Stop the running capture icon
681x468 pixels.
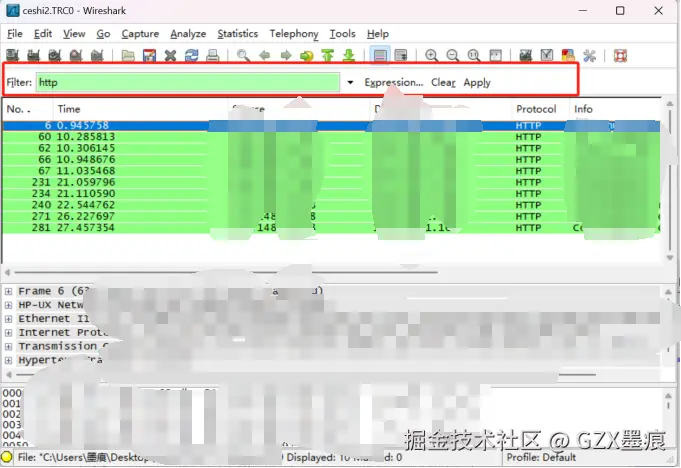(76, 55)
